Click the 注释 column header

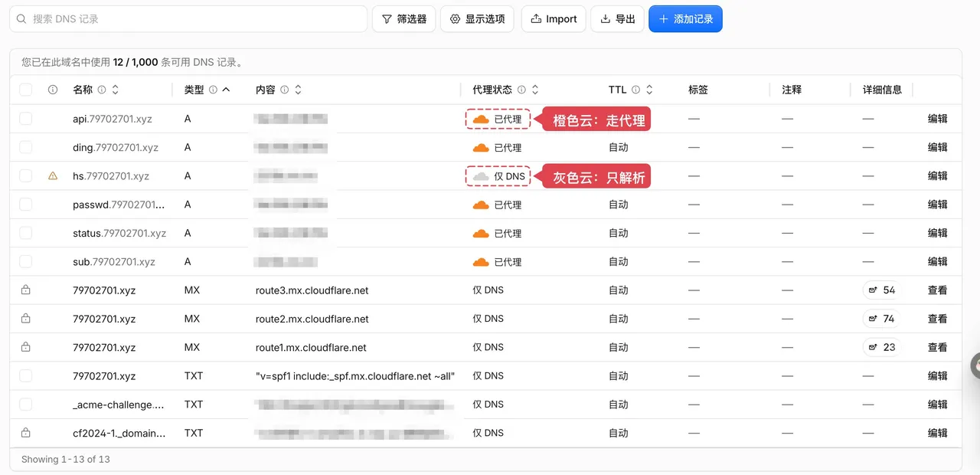792,90
